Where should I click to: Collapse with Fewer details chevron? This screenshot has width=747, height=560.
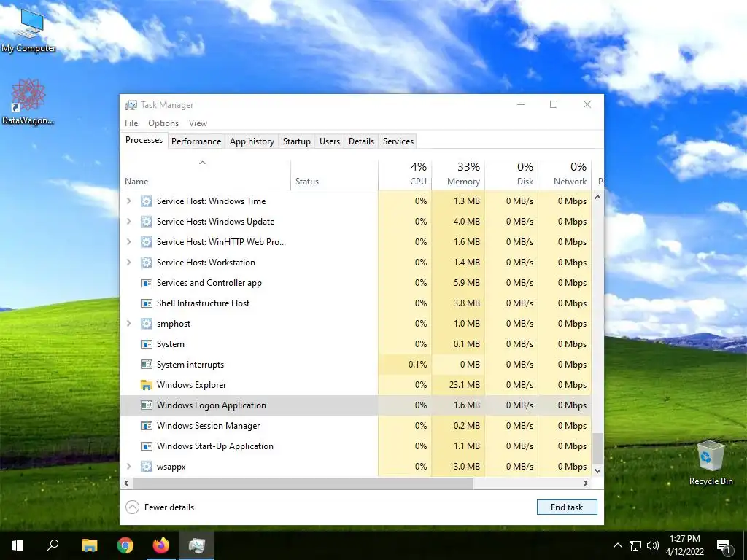coord(133,507)
